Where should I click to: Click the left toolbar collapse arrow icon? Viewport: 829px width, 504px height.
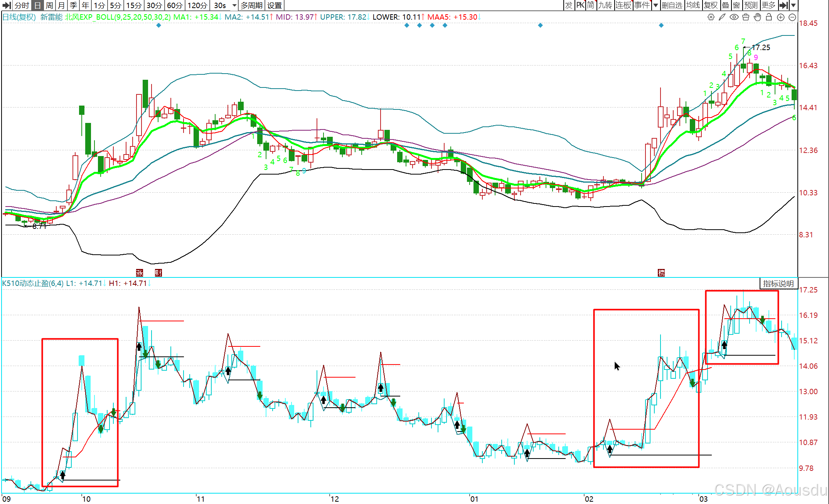click(x=7, y=5)
